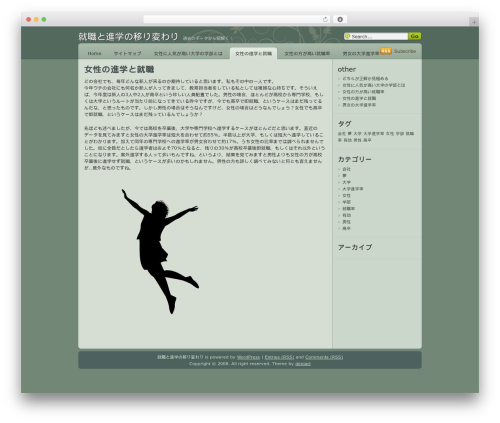Click the 男性 tag under タグ
The width and height of the screenshot is (500, 423).
tap(357, 140)
